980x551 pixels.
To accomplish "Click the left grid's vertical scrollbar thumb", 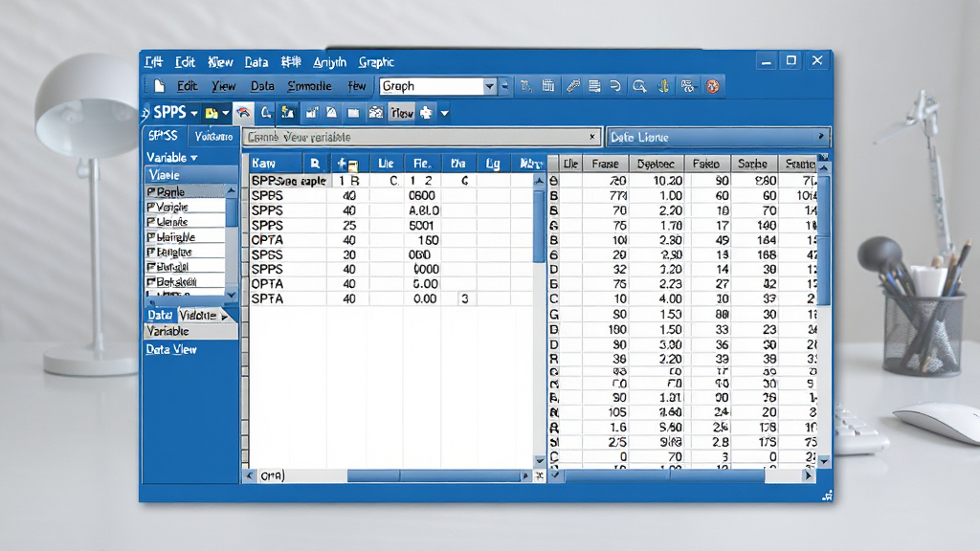I will [540, 225].
